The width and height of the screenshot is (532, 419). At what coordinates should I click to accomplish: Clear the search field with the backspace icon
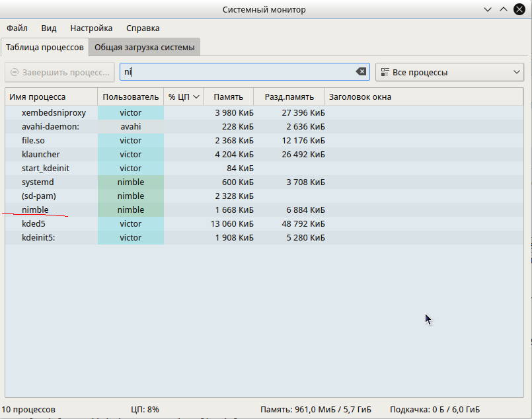pos(361,71)
